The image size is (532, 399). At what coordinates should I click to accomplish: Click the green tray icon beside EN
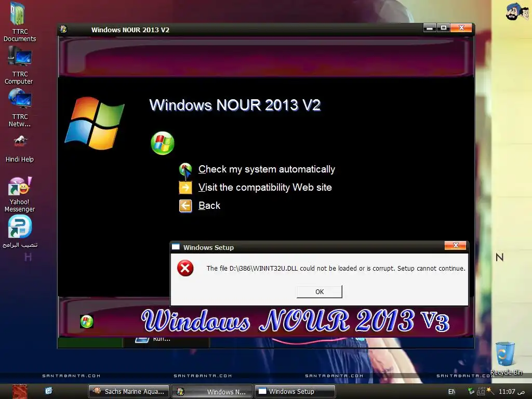(x=471, y=391)
